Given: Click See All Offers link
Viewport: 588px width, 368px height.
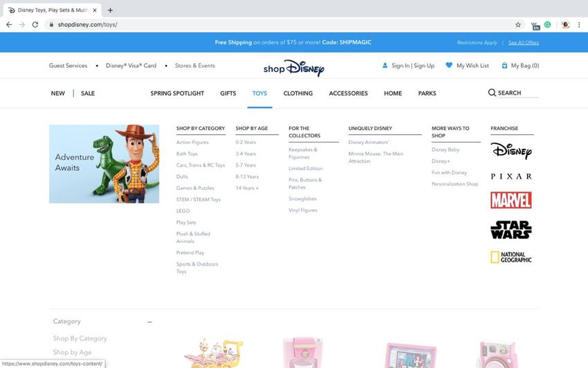Looking at the screenshot, I should click(524, 42).
